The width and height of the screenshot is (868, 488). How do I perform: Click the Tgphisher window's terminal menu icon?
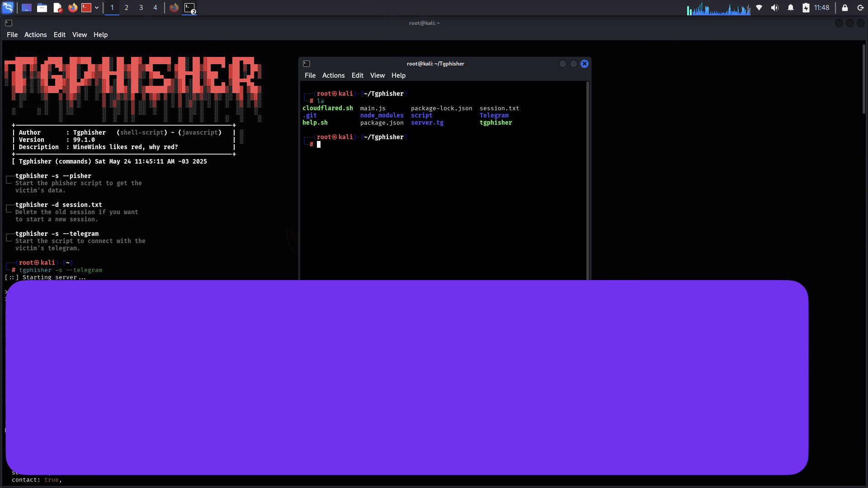coord(307,63)
